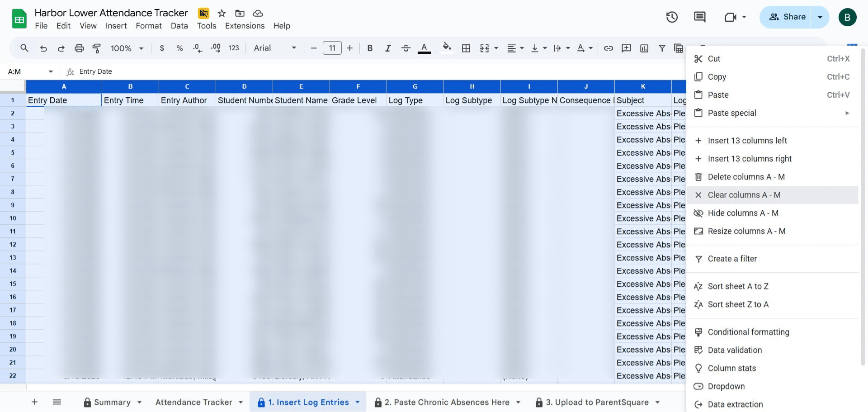Click the insert link icon
Screen dimensions: 868x412
point(609,48)
